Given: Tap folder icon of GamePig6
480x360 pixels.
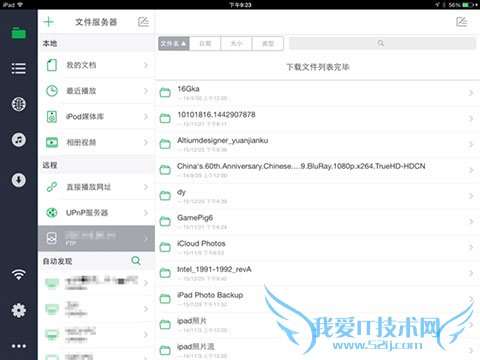Looking at the screenshot, I should (165, 221).
